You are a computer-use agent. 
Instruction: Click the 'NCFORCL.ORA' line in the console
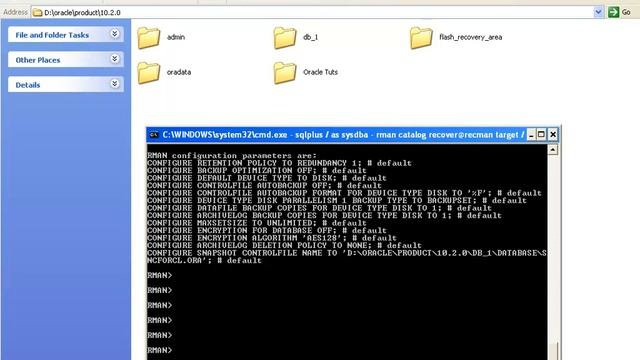[204, 260]
